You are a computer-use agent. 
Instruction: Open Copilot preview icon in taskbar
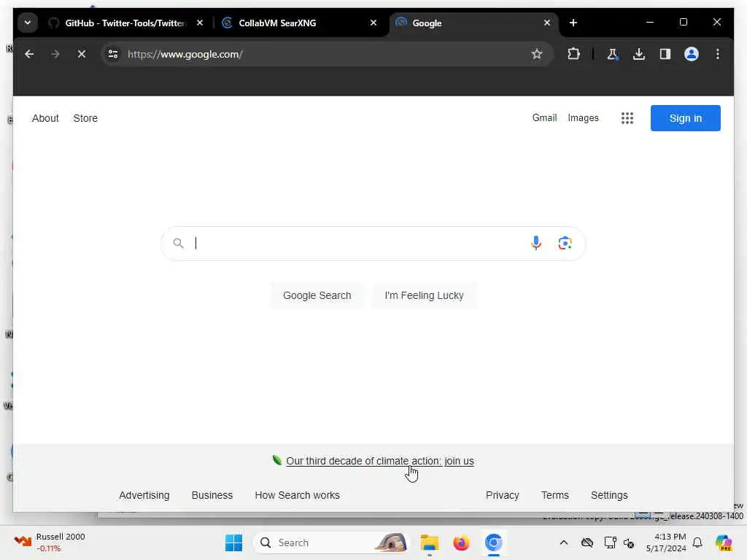point(723,542)
